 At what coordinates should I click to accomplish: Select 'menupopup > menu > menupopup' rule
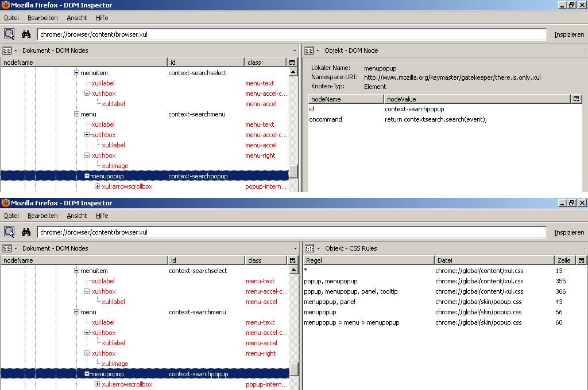(x=445, y=322)
